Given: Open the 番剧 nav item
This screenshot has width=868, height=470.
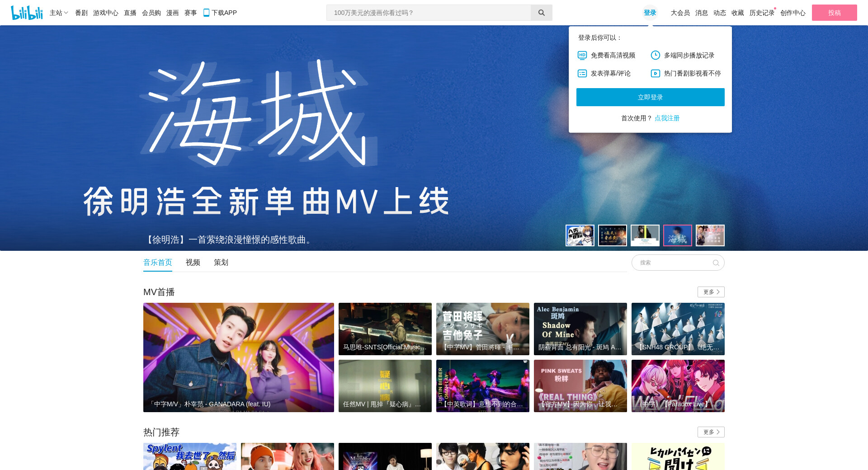Looking at the screenshot, I should tap(81, 13).
